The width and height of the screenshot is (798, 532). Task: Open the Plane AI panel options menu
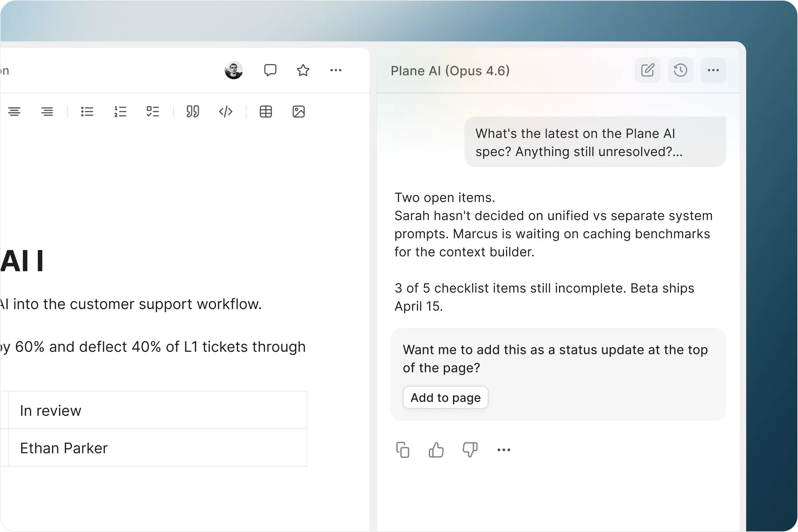point(713,70)
